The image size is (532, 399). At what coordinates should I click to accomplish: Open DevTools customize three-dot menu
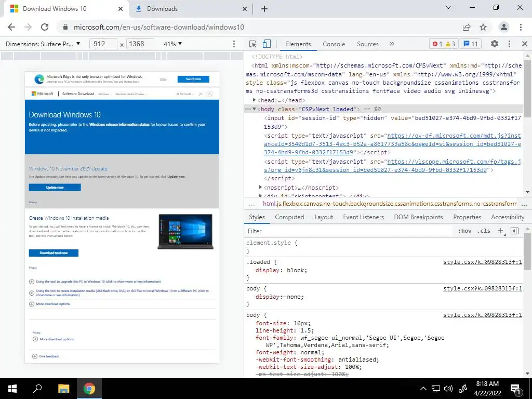509,44
